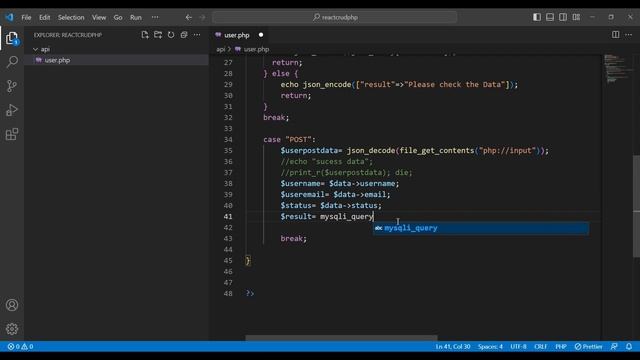Screen dimensions: 640x360
Task: Click the code minimap preview
Action: coord(617,69)
